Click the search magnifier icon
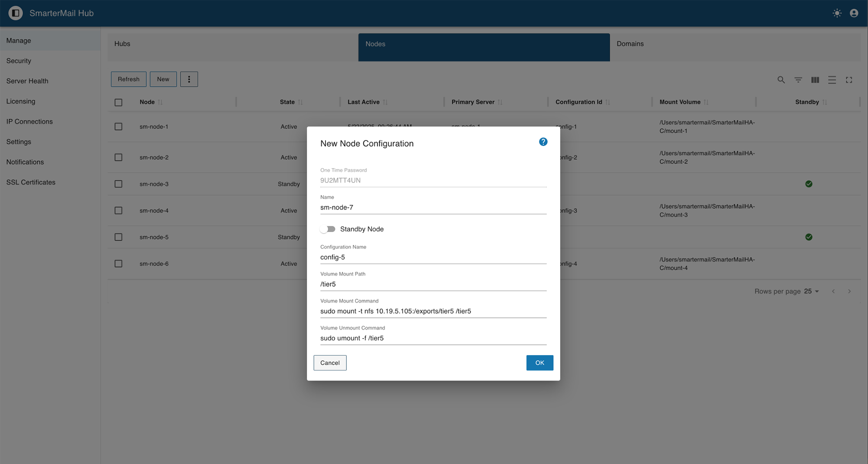868x464 pixels. tap(781, 80)
